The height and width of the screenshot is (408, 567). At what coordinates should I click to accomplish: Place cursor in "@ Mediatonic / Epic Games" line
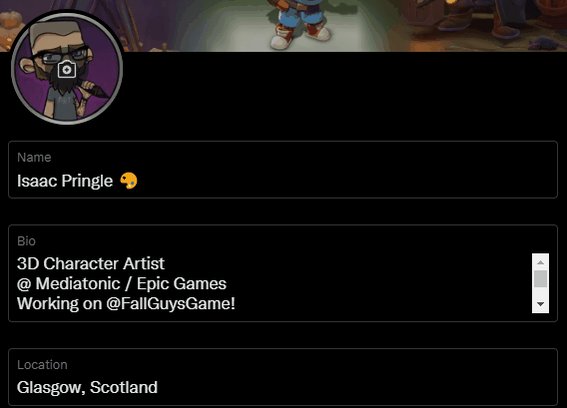point(122,284)
